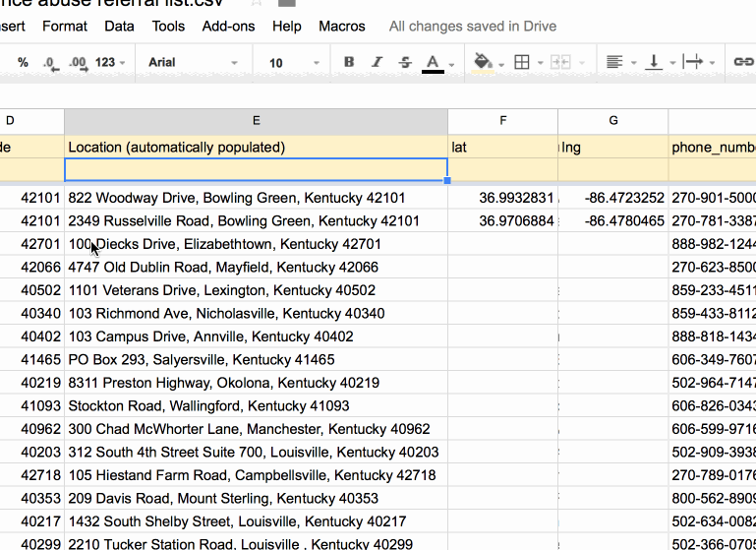Viewport: 756px width, 550px height.
Task: Click the text wrapping icon
Action: [693, 62]
